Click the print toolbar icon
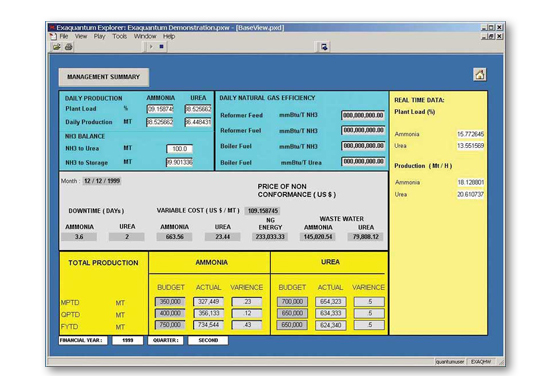The width and height of the screenshot is (551, 376). pos(69,47)
